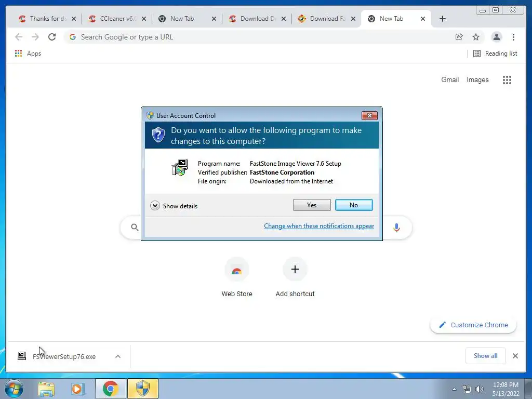This screenshot has height=399, width=532.
Task: Open Google apps grid
Action: pyautogui.click(x=507, y=79)
